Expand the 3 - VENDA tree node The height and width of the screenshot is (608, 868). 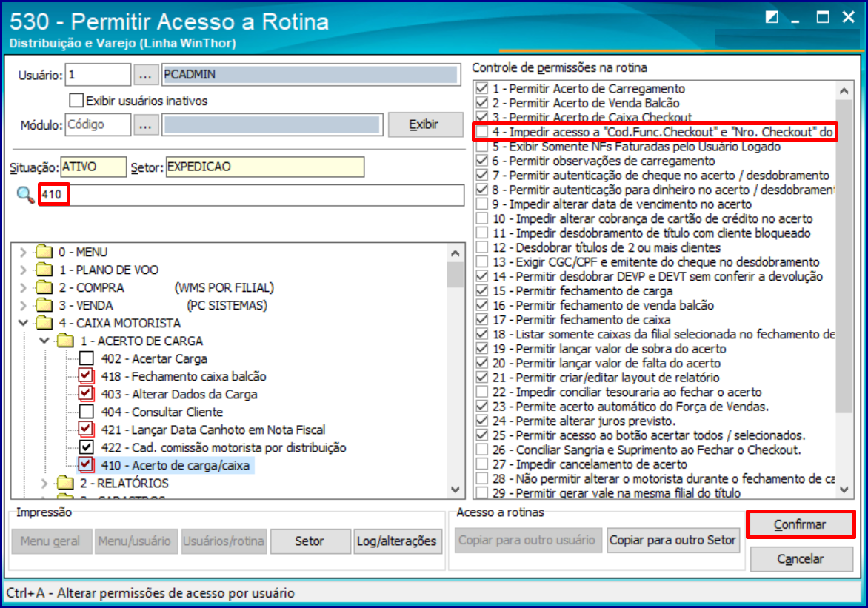[23, 306]
